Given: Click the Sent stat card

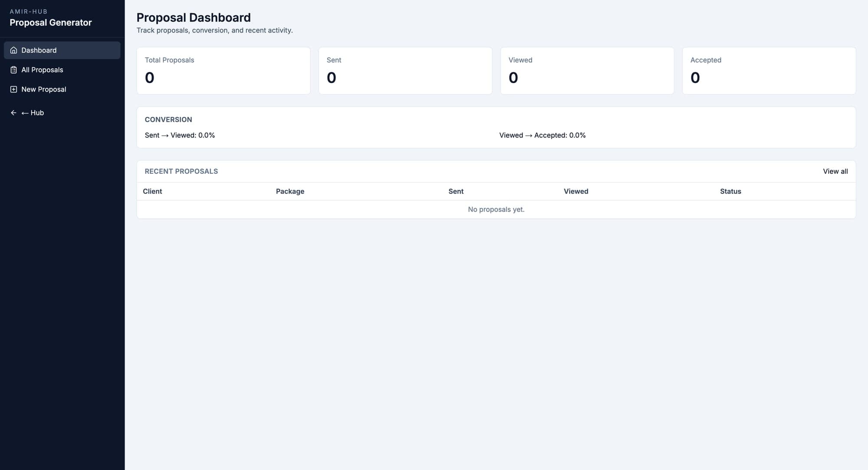Looking at the screenshot, I should (x=405, y=70).
